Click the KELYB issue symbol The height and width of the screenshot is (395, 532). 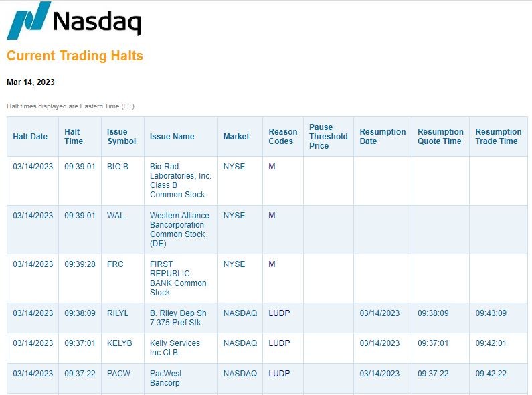pos(120,343)
